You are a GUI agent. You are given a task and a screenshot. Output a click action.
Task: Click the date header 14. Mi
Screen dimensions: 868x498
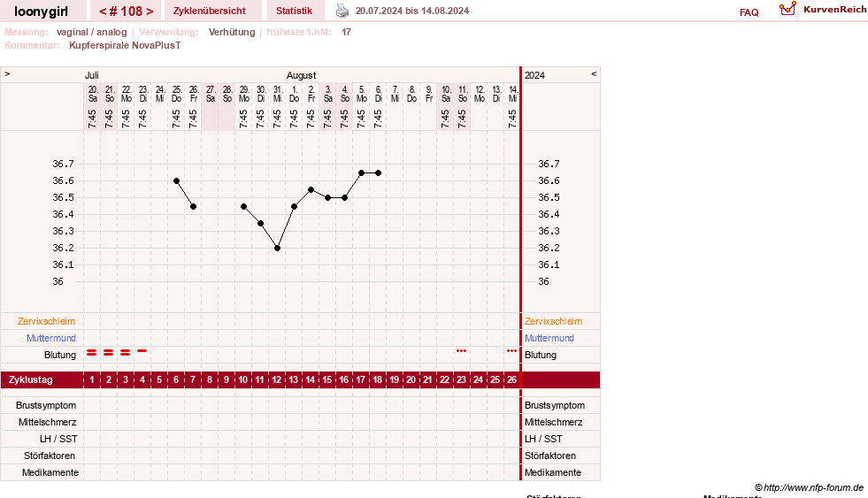tap(513, 94)
